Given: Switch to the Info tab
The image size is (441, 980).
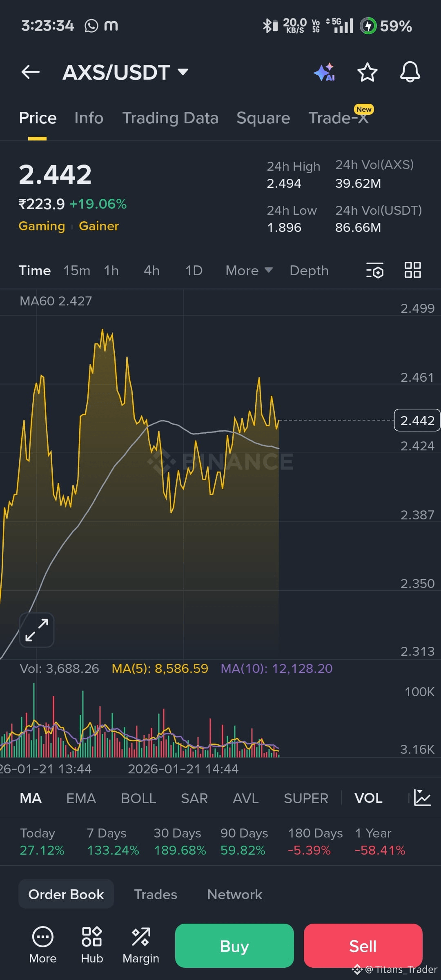Looking at the screenshot, I should [89, 118].
